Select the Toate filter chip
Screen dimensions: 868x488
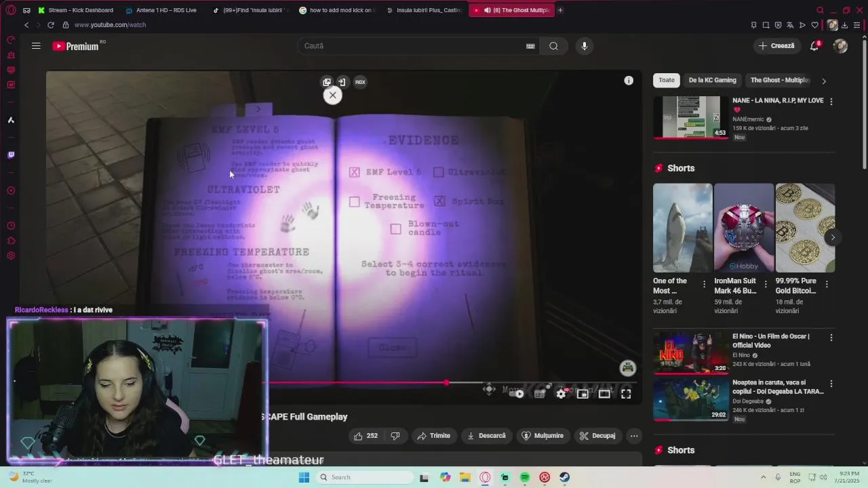[x=667, y=80]
